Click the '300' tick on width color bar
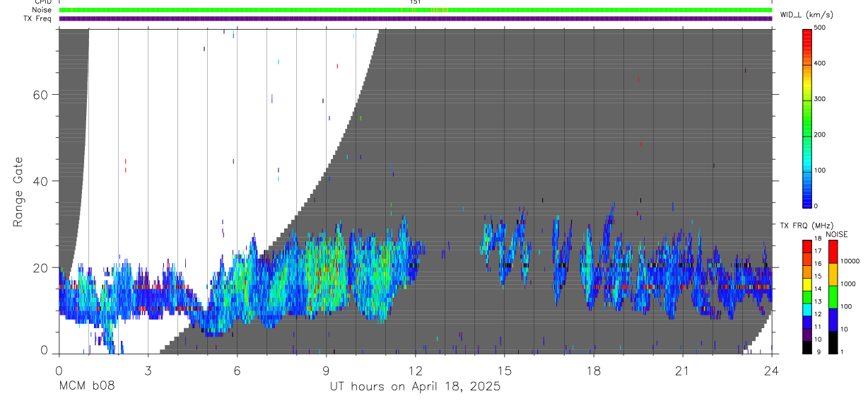This screenshot has height=401, width=868. pos(820,99)
